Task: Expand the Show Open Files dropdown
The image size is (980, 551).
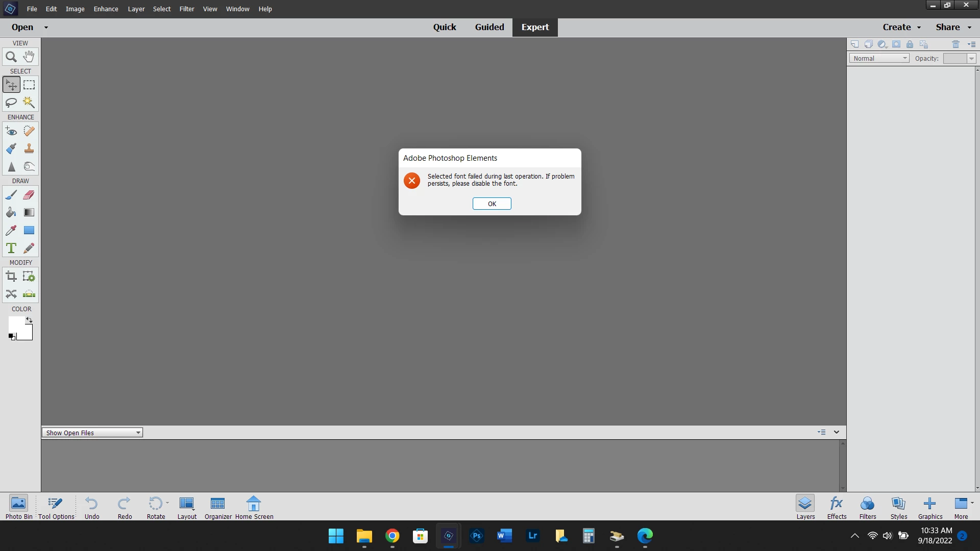Action: [x=92, y=433]
